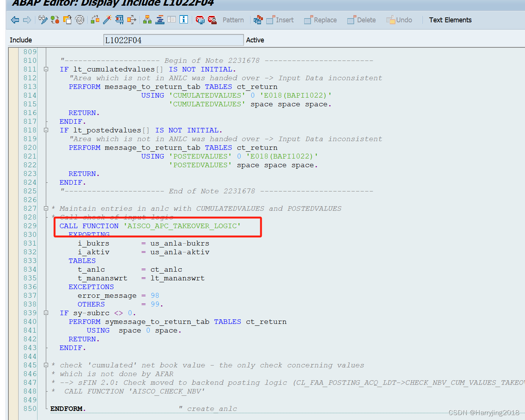Image resolution: width=525 pixels, height=420 pixels.
Task: Click the Pattern button
Action: [233, 20]
